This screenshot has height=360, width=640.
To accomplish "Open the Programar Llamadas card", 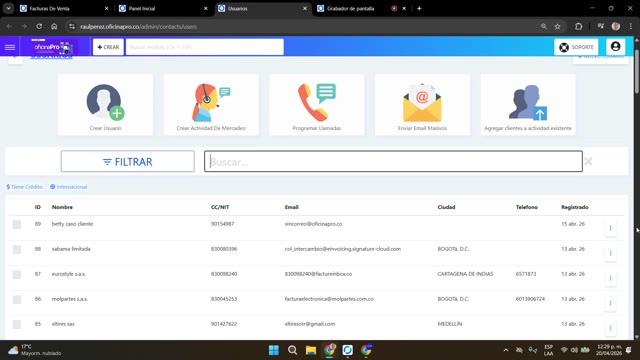I will pyautogui.click(x=317, y=105).
